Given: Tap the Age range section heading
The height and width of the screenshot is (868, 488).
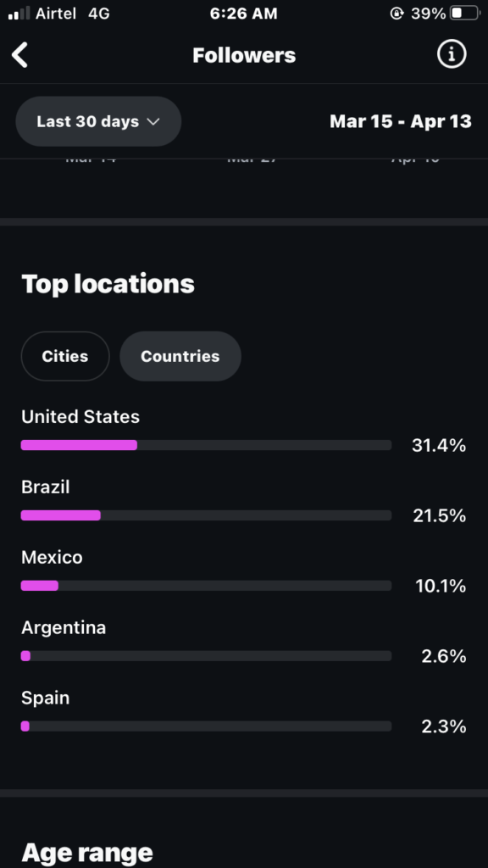Looking at the screenshot, I should pyautogui.click(x=87, y=853).
